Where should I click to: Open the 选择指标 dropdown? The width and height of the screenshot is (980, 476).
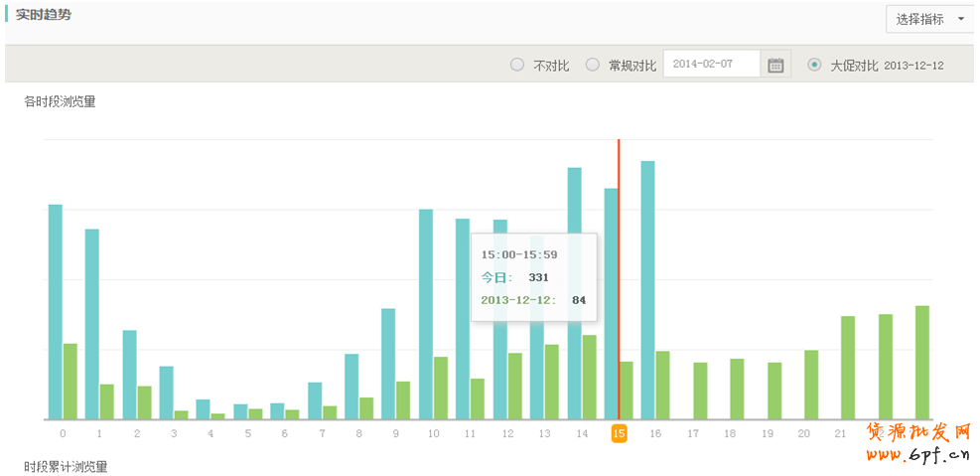tap(929, 19)
